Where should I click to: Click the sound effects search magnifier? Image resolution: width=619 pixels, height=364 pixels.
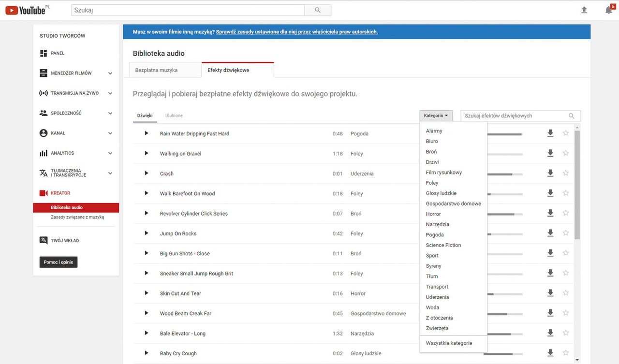pos(572,116)
